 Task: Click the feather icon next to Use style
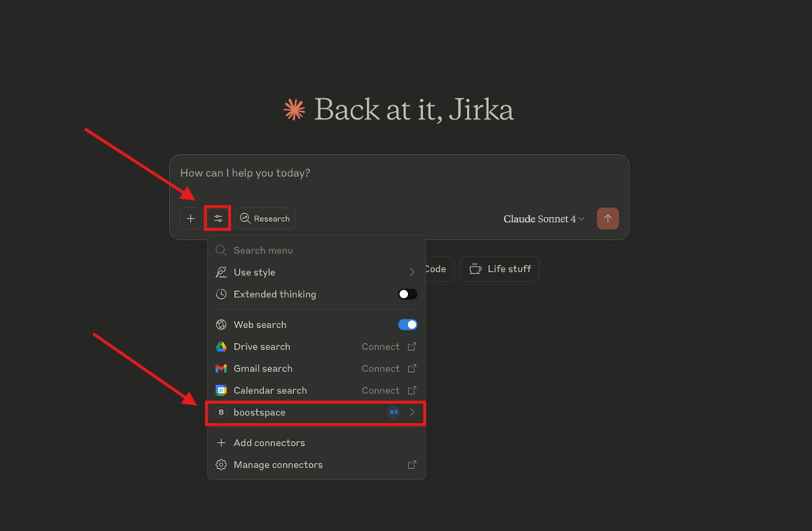tap(221, 272)
